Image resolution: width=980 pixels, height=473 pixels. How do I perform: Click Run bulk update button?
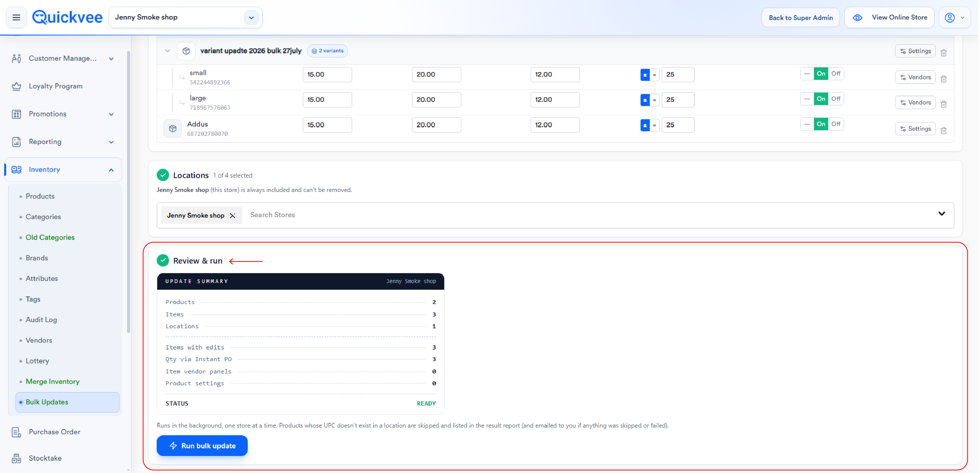click(202, 446)
